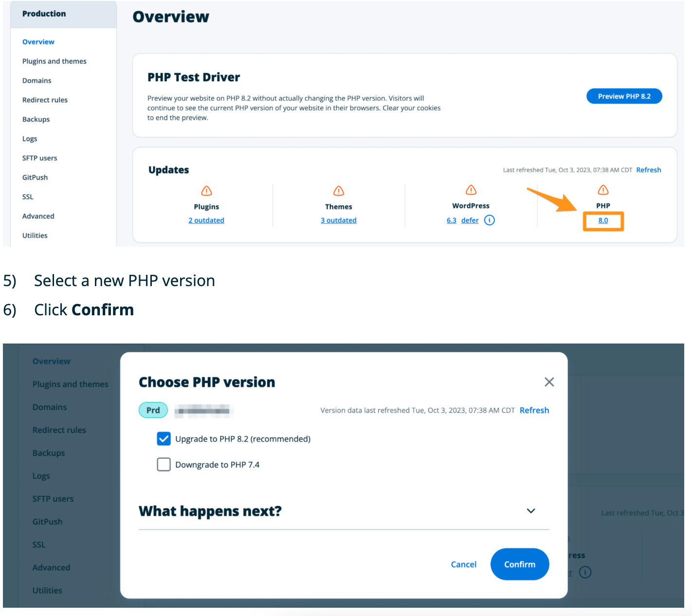This screenshot has height=616, width=692.
Task: Select SFTP users from the sidebar
Action: tap(39, 158)
